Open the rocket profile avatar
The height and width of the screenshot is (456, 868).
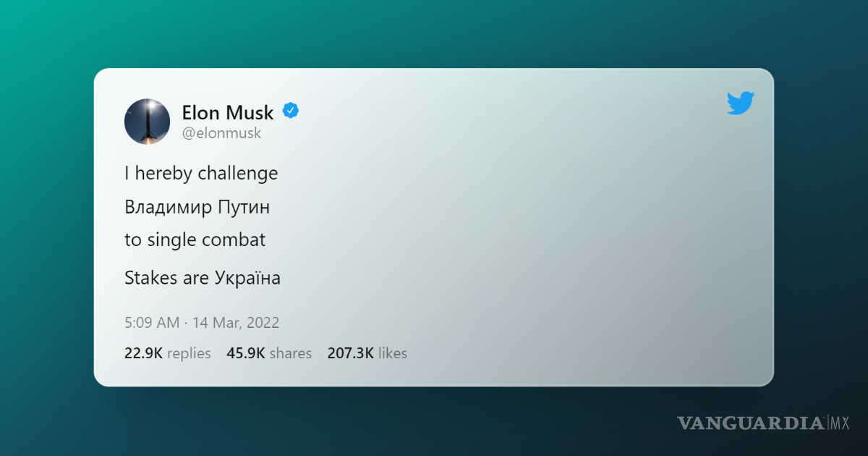147,121
